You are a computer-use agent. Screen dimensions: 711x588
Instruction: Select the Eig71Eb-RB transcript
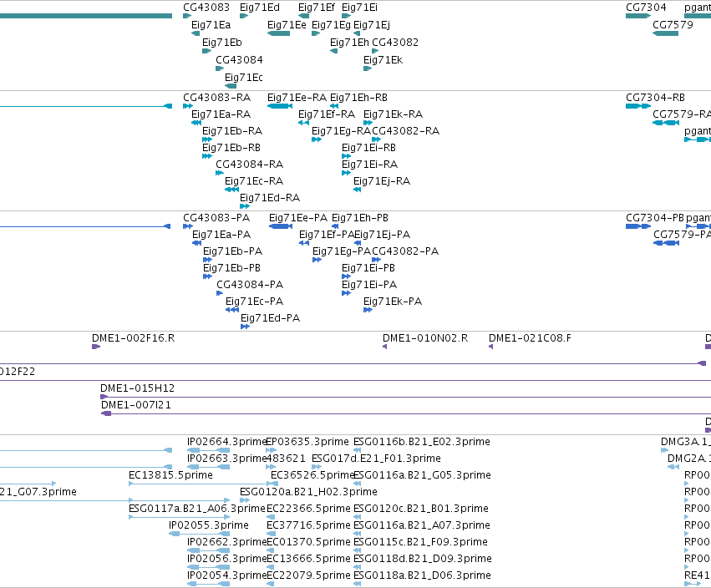click(x=207, y=156)
